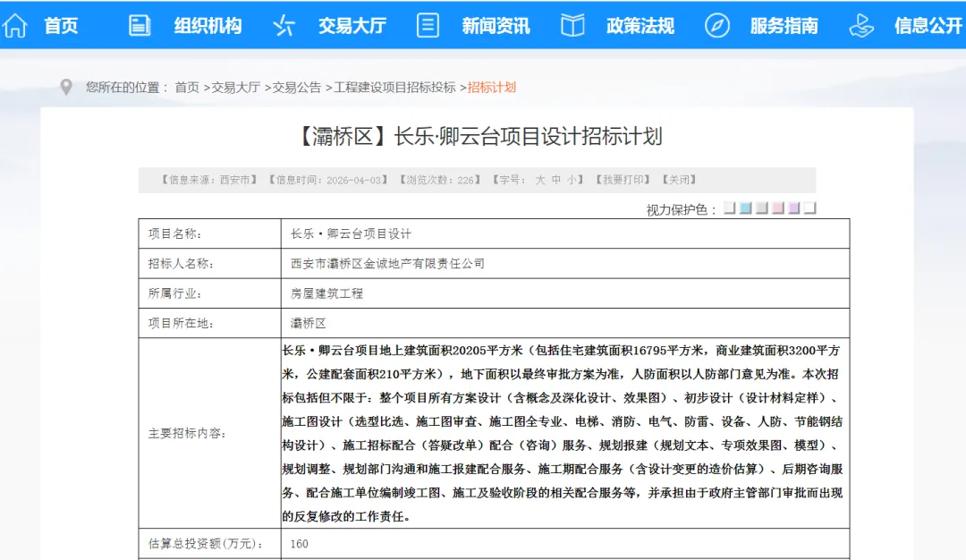
Task: Select the first light gray eye-protection swatch
Action: [x=730, y=208]
